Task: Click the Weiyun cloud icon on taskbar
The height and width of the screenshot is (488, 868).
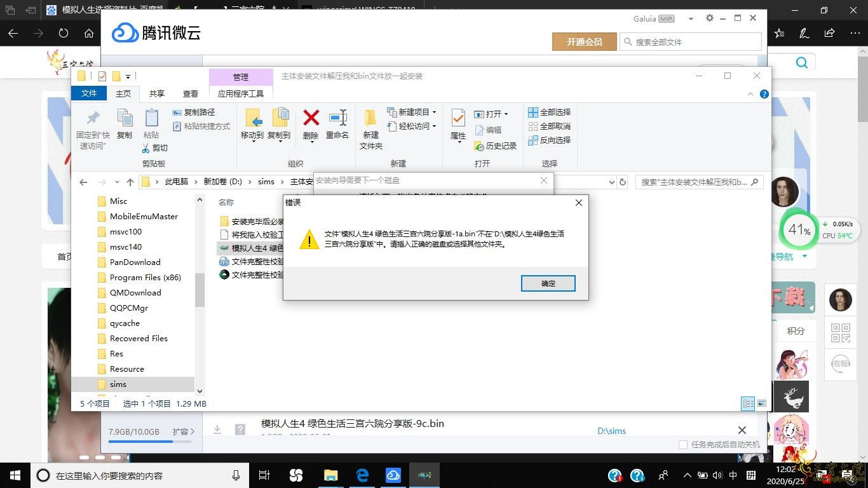Action: pos(393,475)
